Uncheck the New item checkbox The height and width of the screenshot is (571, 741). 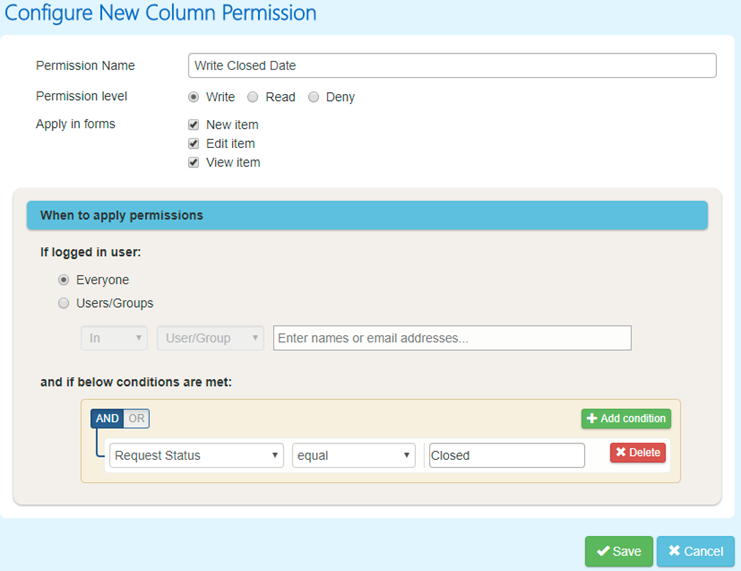[193, 125]
